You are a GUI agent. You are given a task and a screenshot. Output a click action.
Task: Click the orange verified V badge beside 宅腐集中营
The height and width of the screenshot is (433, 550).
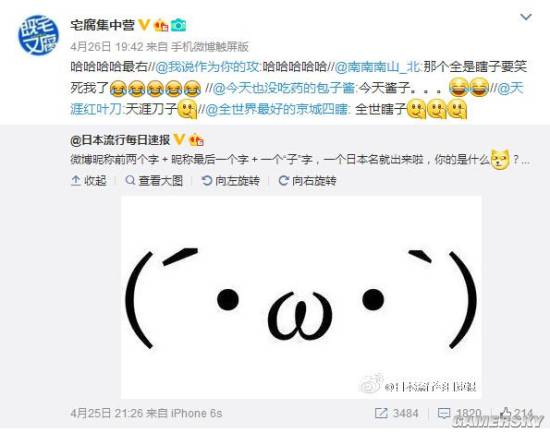coord(144,24)
